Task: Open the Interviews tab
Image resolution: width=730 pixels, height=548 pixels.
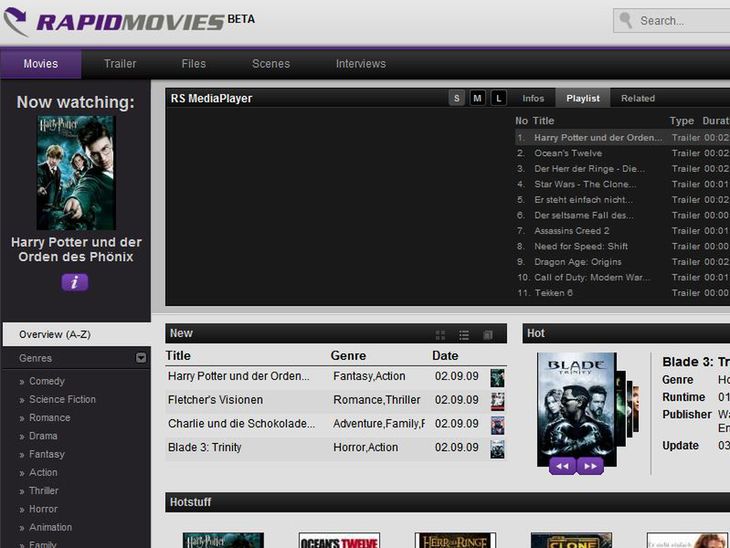Action: 361,64
